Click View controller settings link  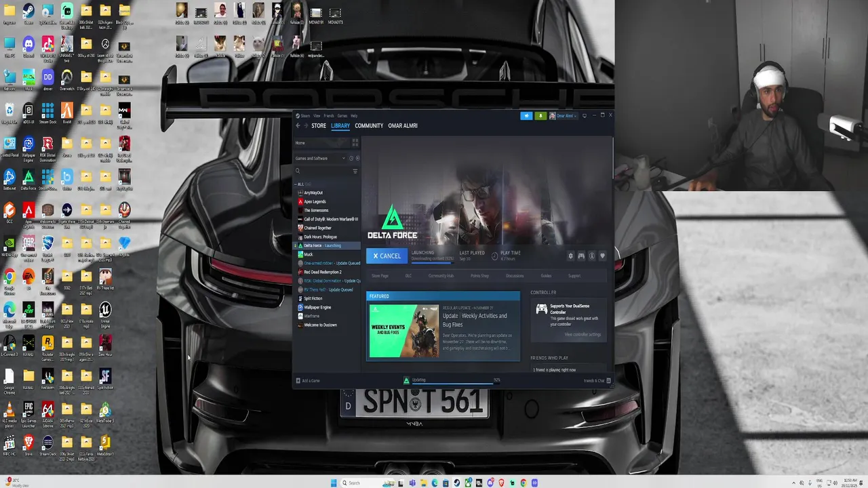coord(583,335)
